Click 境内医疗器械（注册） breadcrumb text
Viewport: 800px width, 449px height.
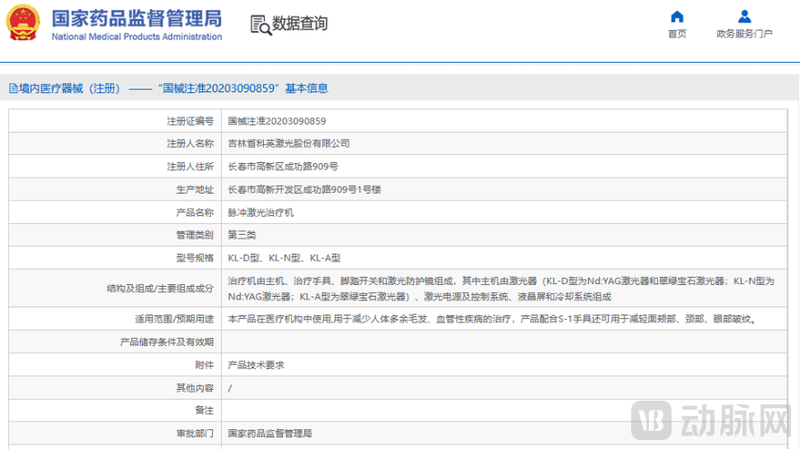coord(69,88)
